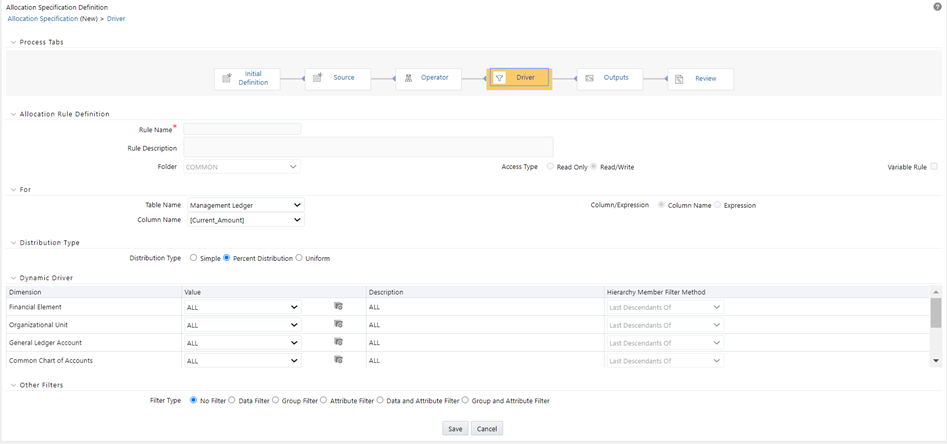Collapse the Process Tabs section
This screenshot has width=947, height=444.
[x=13, y=42]
